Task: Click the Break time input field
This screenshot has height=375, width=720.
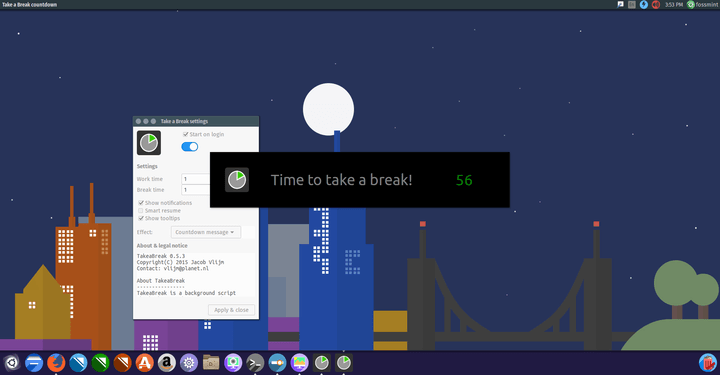Action: point(196,190)
